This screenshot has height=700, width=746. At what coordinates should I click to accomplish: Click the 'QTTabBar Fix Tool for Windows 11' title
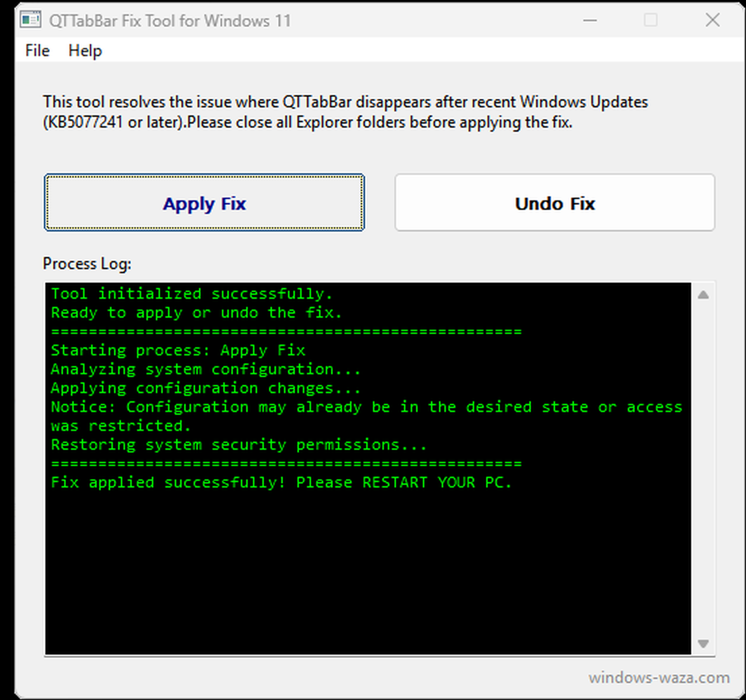pyautogui.click(x=170, y=21)
